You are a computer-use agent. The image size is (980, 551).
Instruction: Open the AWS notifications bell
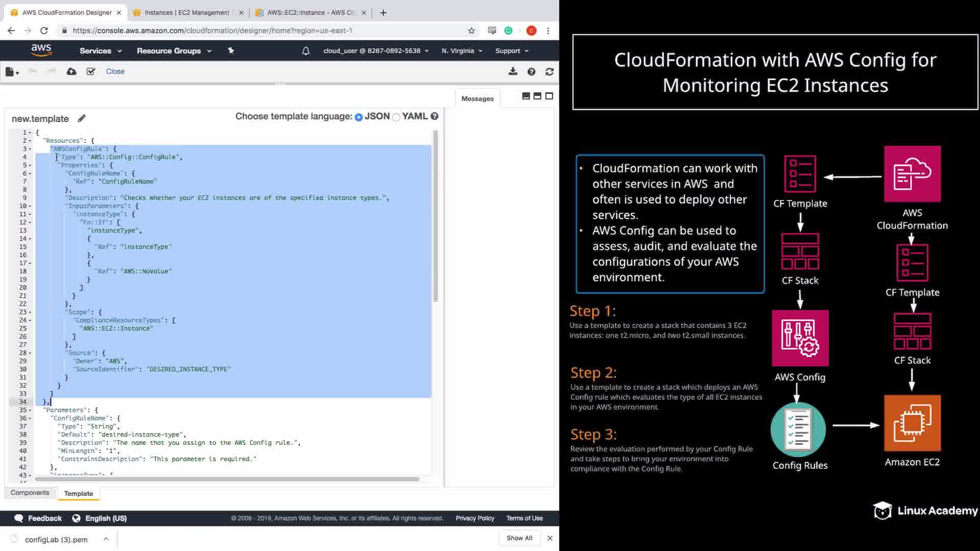(x=306, y=51)
